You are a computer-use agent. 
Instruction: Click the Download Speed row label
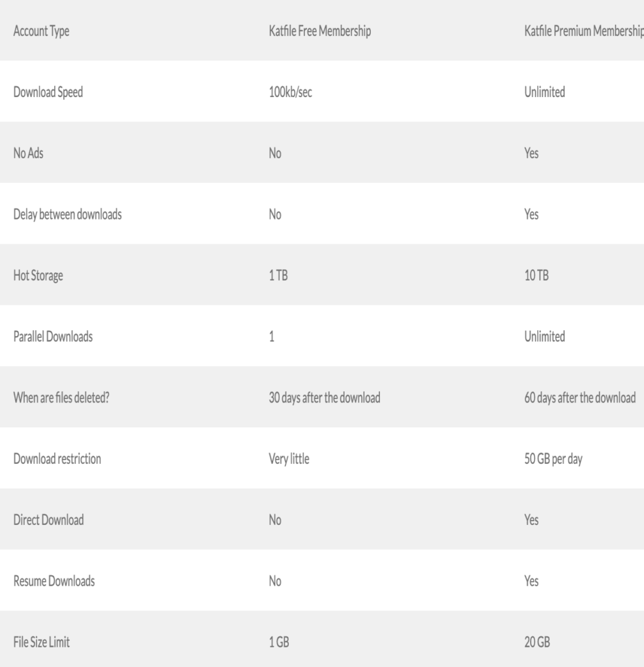48,92
